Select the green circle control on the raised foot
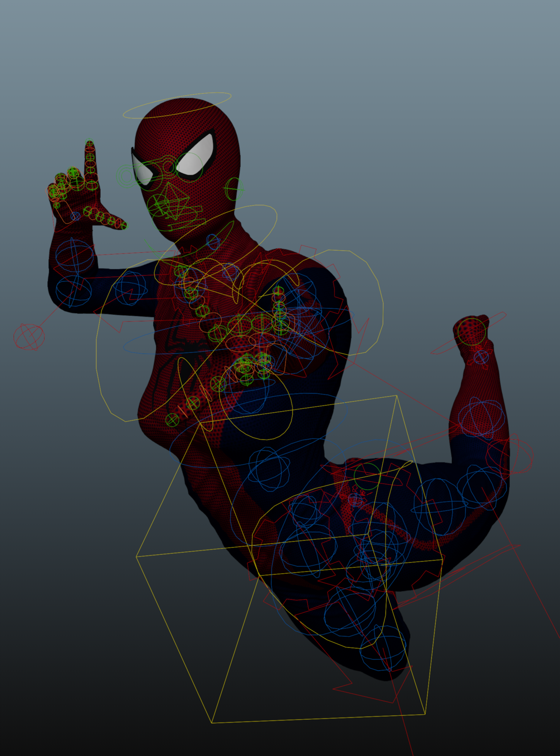The height and width of the screenshot is (756, 560). pyautogui.click(x=472, y=332)
